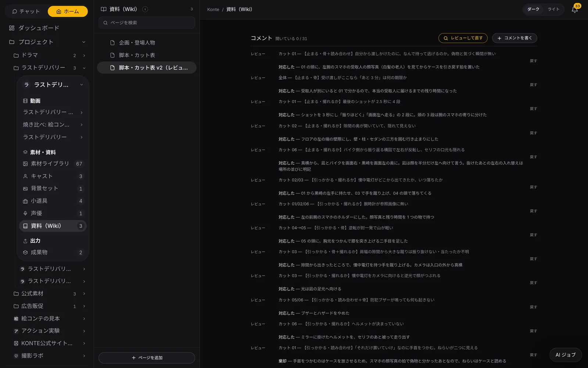Click the 広告販促 folder icon

(16, 306)
